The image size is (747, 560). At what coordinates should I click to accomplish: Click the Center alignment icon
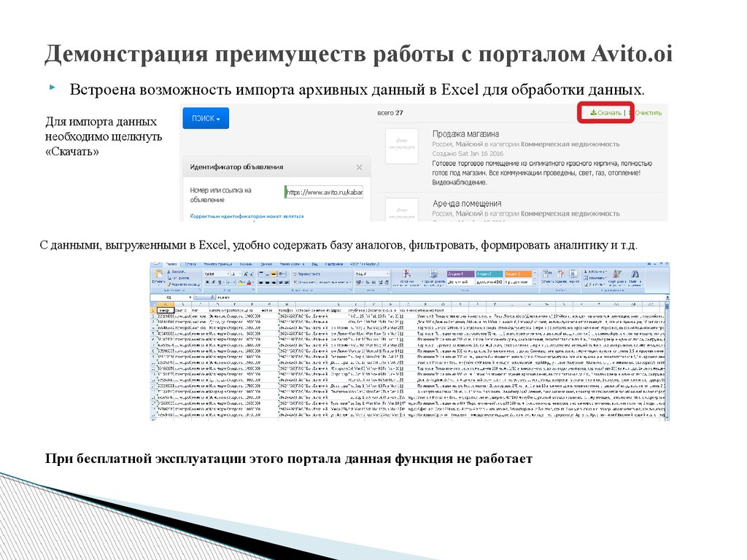point(267,282)
